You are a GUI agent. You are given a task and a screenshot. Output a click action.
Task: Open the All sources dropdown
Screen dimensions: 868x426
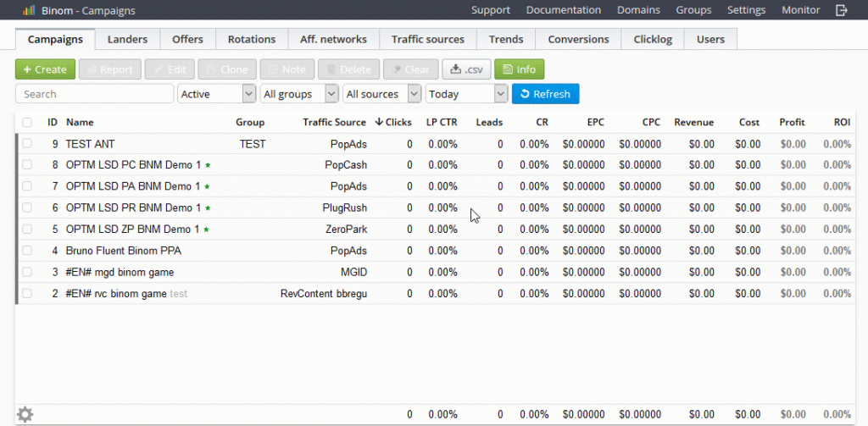(x=382, y=94)
